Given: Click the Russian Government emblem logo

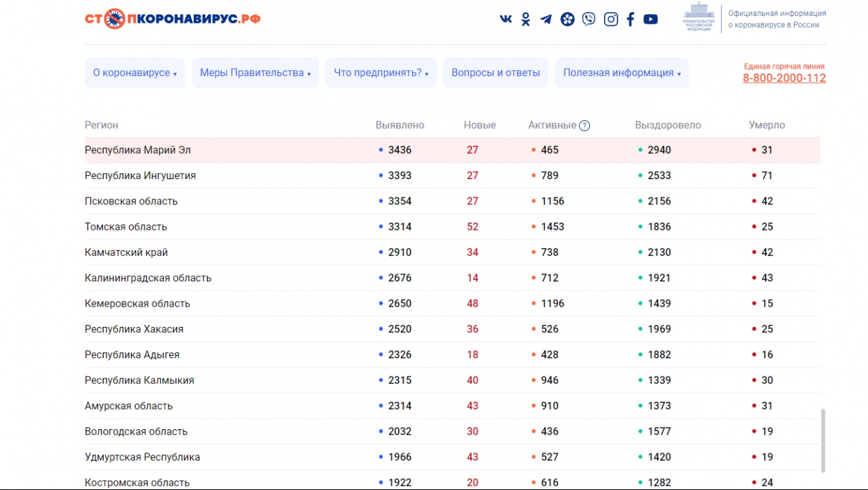Looking at the screenshot, I should (698, 18).
